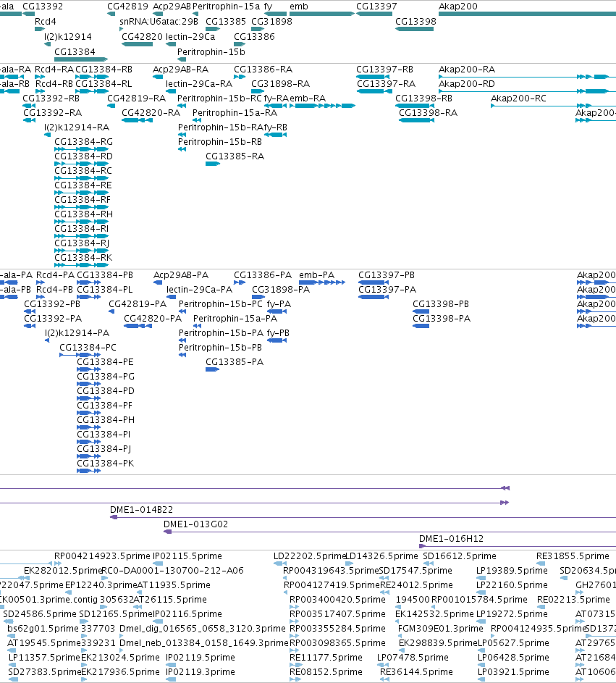Select the CG13397-RB transcript label
The width and height of the screenshot is (616, 683).
(x=385, y=70)
